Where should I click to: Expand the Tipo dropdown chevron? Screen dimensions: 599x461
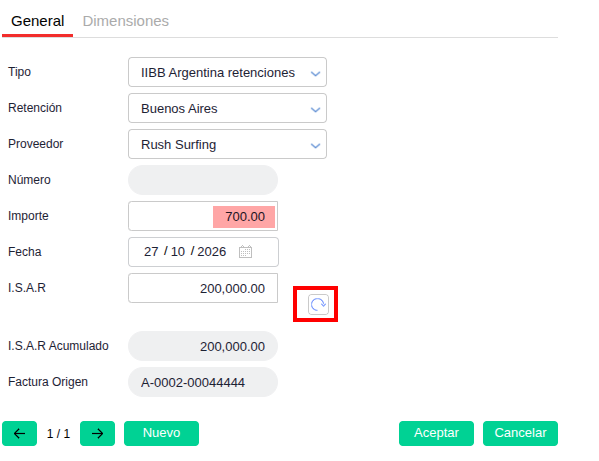pos(315,73)
